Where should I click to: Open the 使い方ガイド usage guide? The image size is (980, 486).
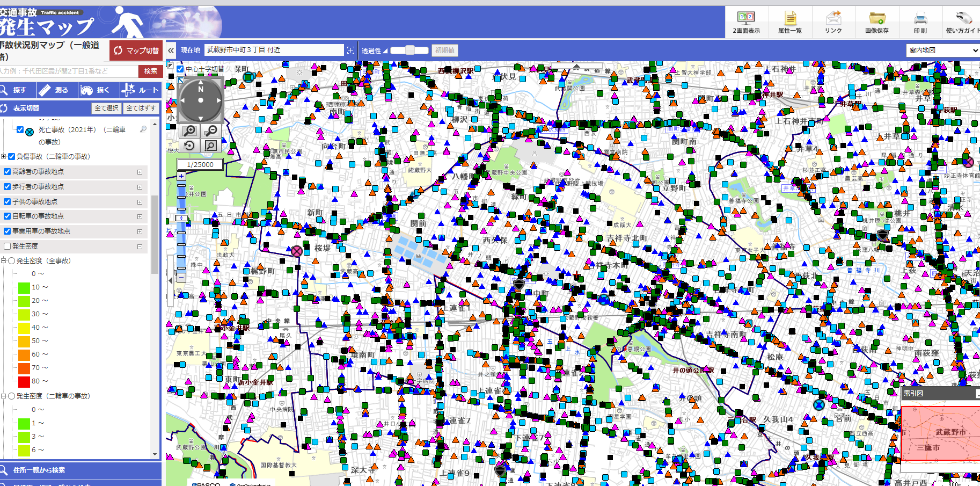pyautogui.click(x=962, y=22)
